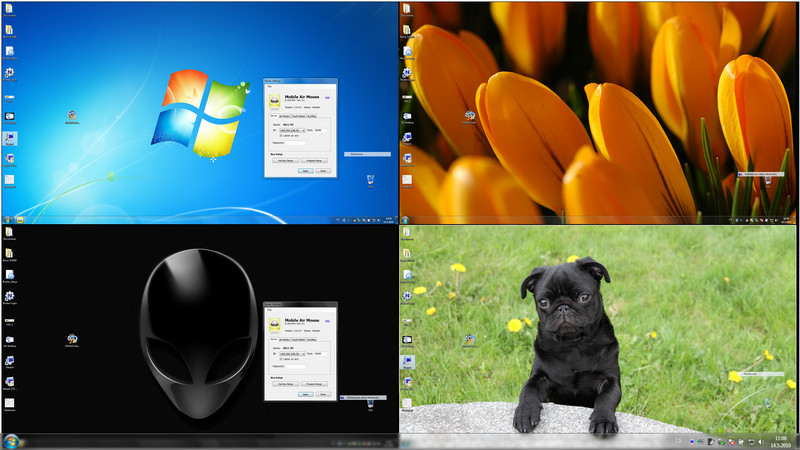Click Port field in Windows-logo desktop dialog
The image size is (800, 450).
click(321, 130)
